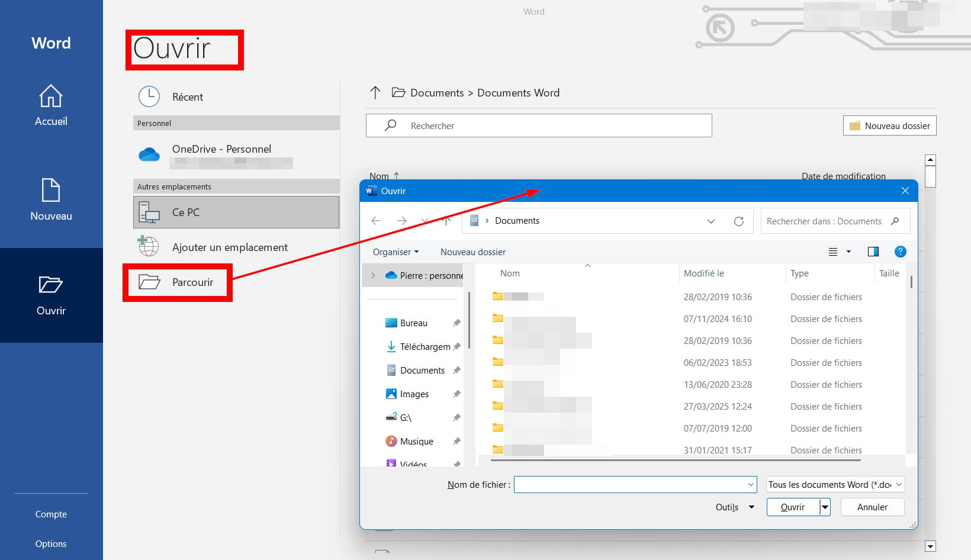The width and height of the screenshot is (971, 560).
Task: Click Ajouter un emplacement
Action: [x=236, y=247]
